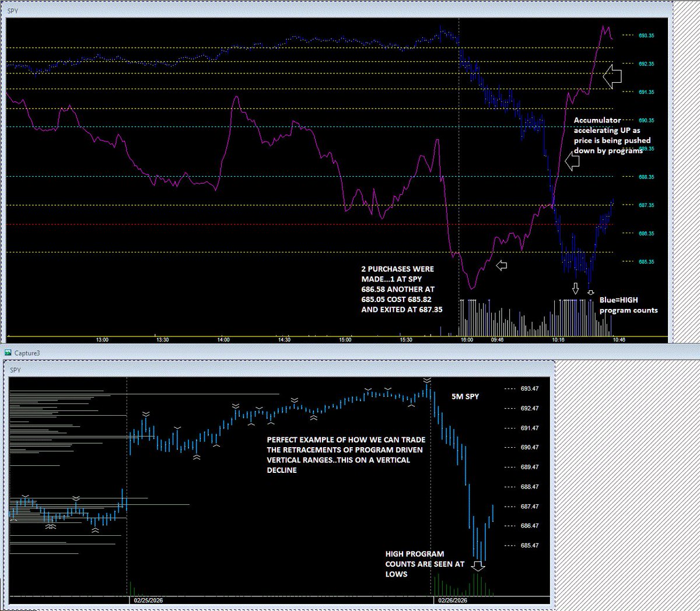Click the 09:46 time axis label
Screen dimensions: 700x611
[497, 339]
